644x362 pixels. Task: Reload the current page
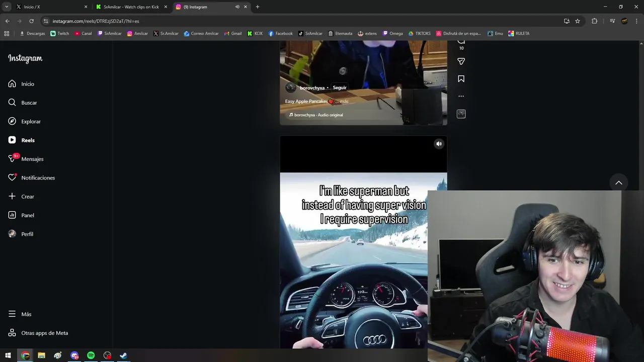point(31,21)
